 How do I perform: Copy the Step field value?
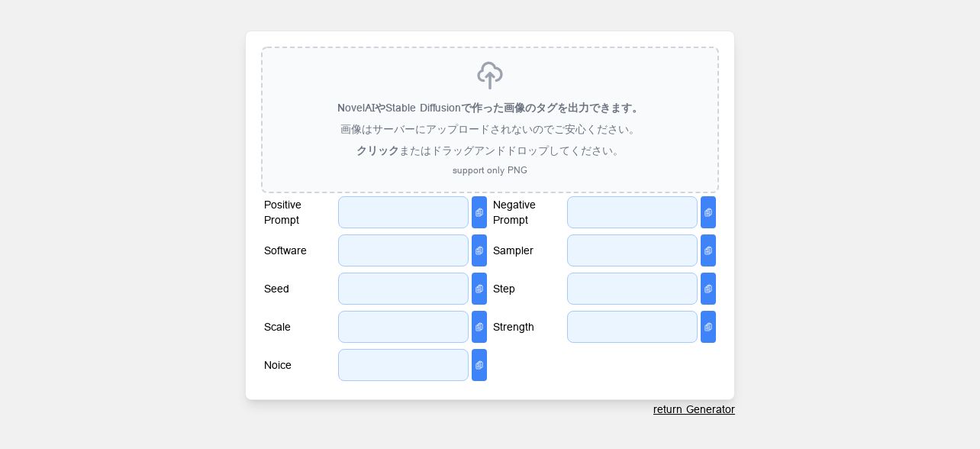click(708, 289)
